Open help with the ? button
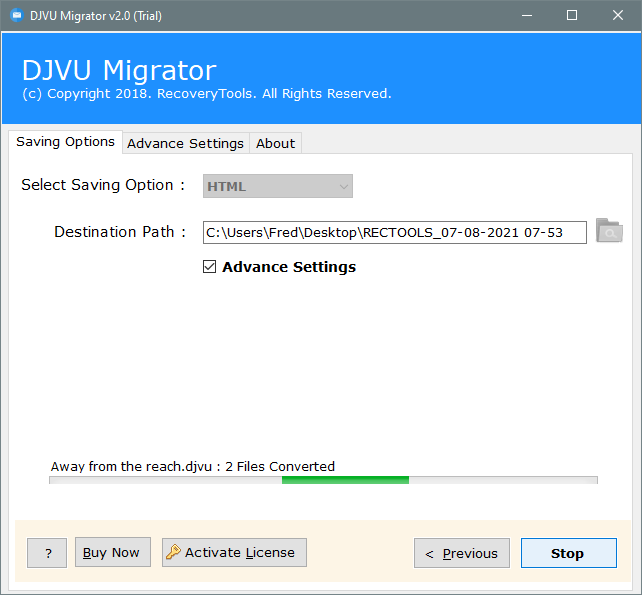Viewport: 642px width, 595px height. click(47, 553)
